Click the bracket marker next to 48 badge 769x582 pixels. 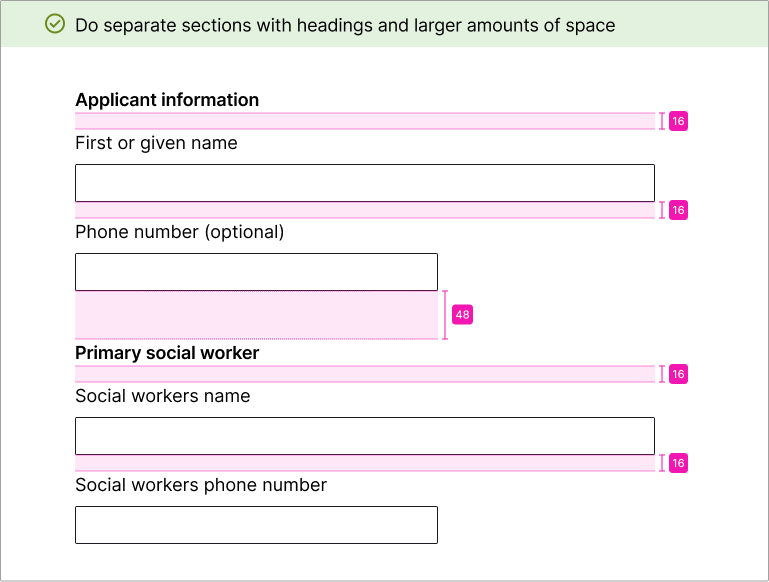point(445,315)
